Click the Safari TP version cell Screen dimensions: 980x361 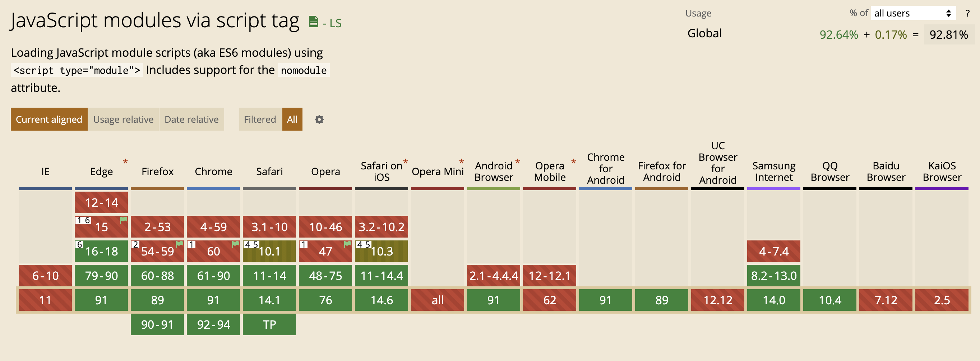(269, 324)
